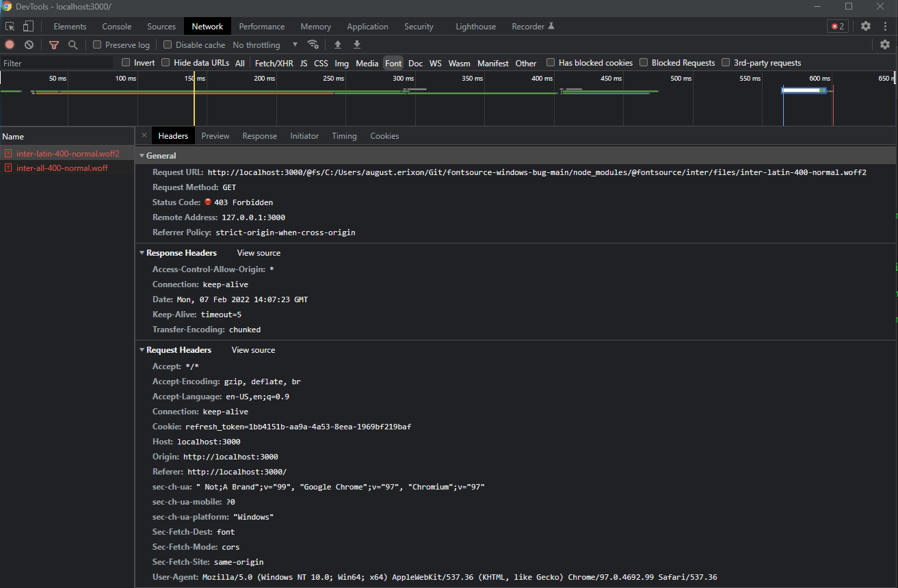Open network search magnifier icon
Screen dimensions: 898x588
pyautogui.click(x=72, y=45)
